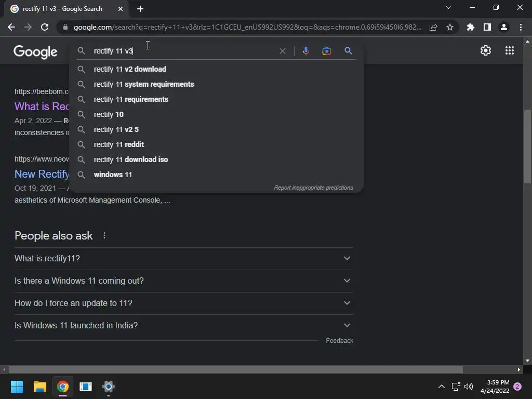
Task: Choose suggestion rectify 11 requirements
Action: tap(217, 99)
